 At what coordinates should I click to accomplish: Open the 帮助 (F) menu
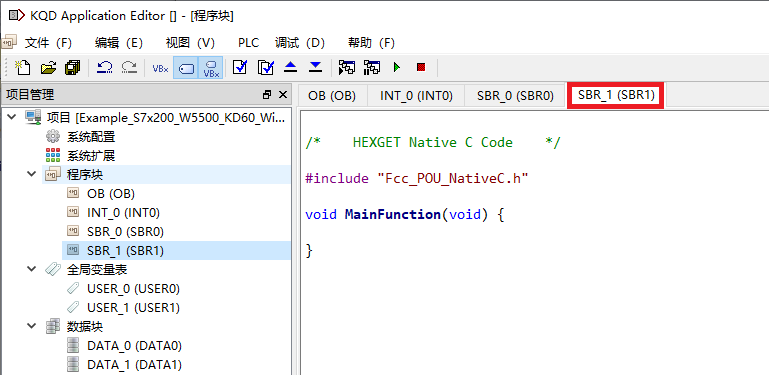click(371, 43)
